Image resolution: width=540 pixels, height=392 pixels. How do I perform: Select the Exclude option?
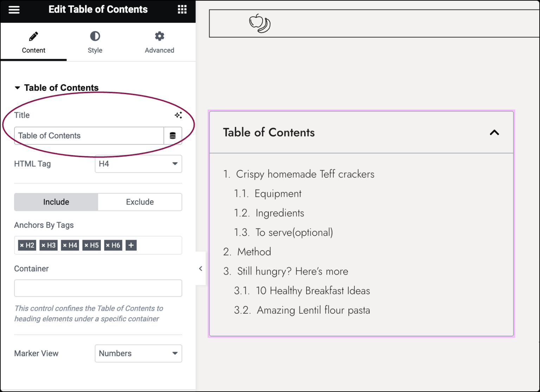(140, 202)
